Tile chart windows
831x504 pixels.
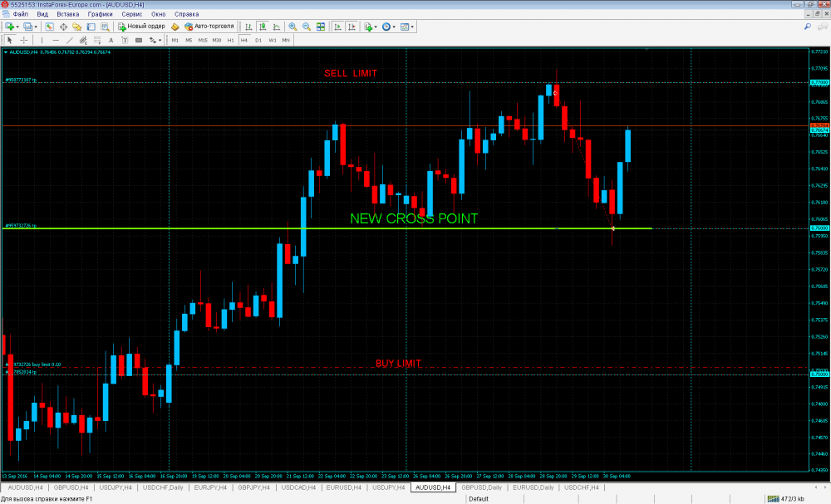(x=321, y=27)
